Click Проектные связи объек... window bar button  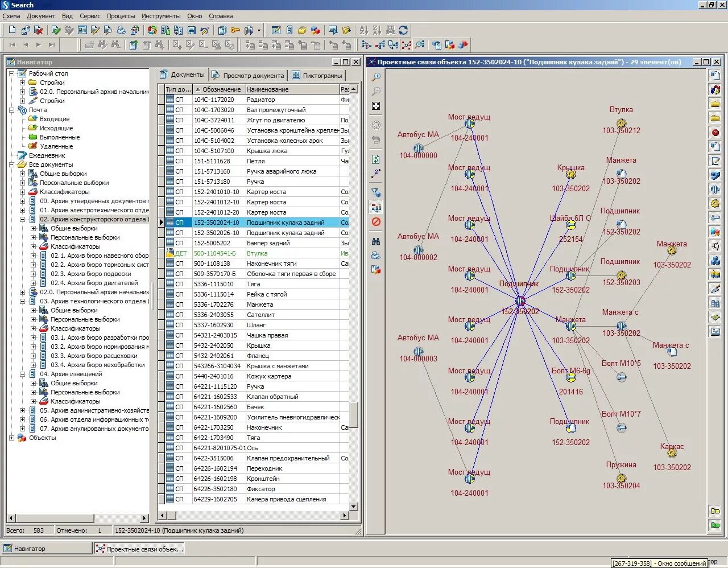click(139, 549)
